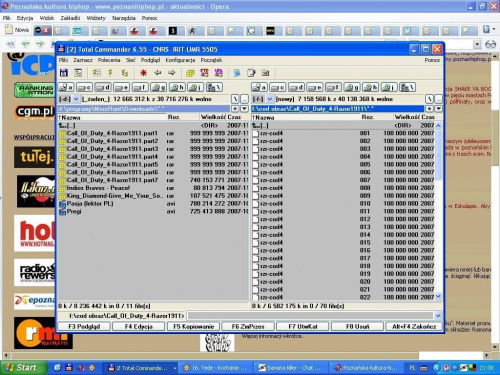Select rzr-cod4 file with extension 010

coord(343,204)
